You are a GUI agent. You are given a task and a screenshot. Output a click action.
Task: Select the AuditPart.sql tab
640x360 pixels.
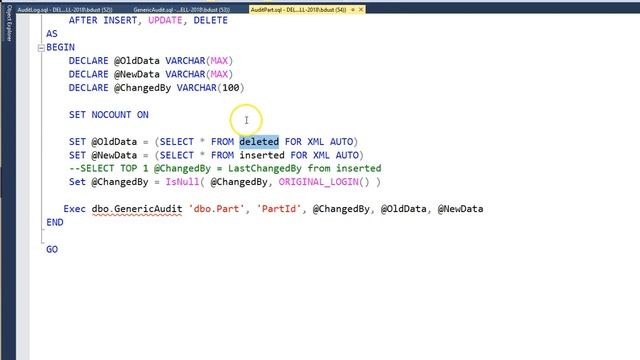tap(298, 9)
